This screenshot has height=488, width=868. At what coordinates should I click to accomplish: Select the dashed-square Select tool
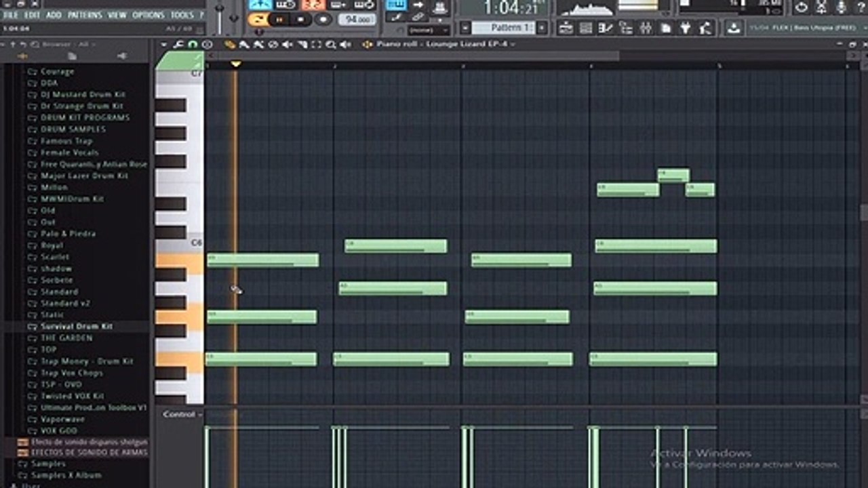coord(317,45)
